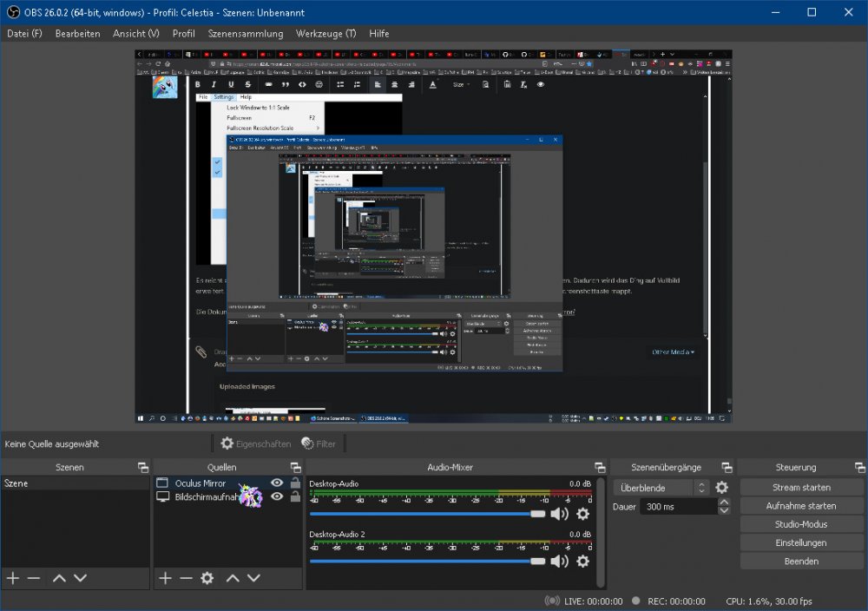Open source properties via gear in Quellen panel
The height and width of the screenshot is (611, 868).
[x=206, y=578]
